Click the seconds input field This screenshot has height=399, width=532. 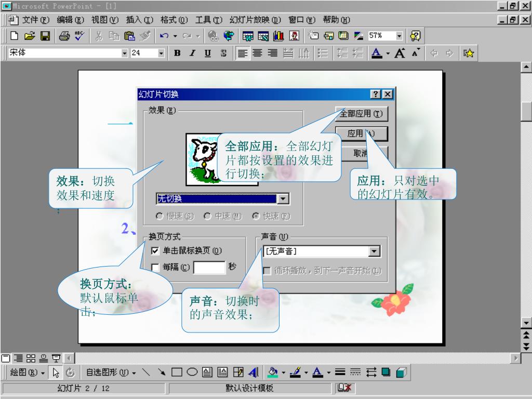coord(209,267)
